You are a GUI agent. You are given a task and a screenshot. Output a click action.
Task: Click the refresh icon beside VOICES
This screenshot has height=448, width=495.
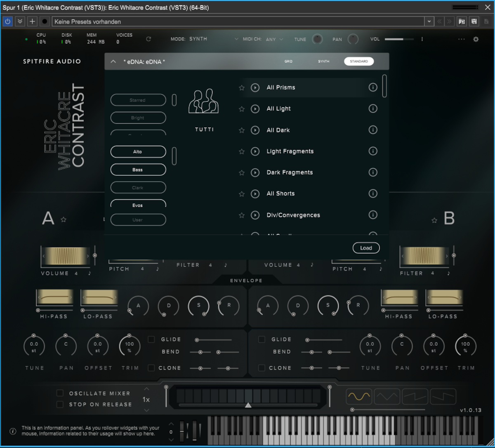(x=148, y=39)
